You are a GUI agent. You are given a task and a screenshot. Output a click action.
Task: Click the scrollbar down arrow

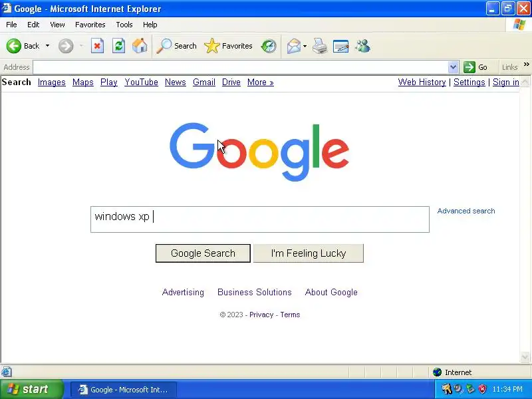tap(525, 357)
